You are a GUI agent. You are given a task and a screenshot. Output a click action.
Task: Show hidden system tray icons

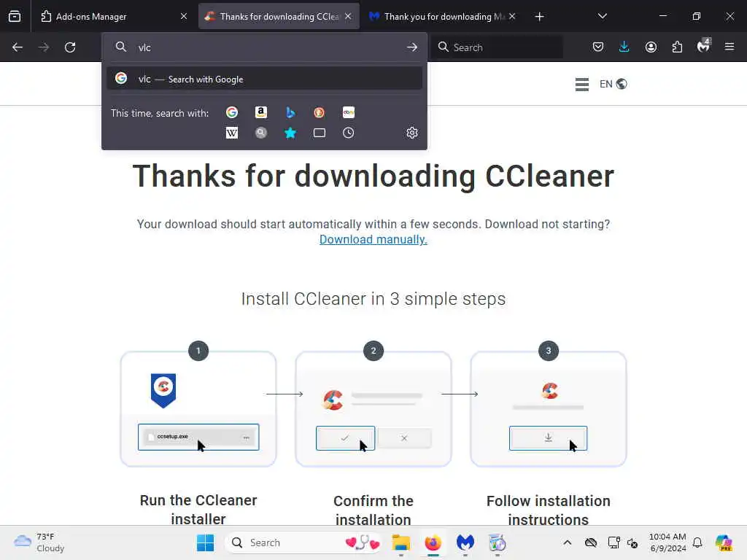[568, 542]
